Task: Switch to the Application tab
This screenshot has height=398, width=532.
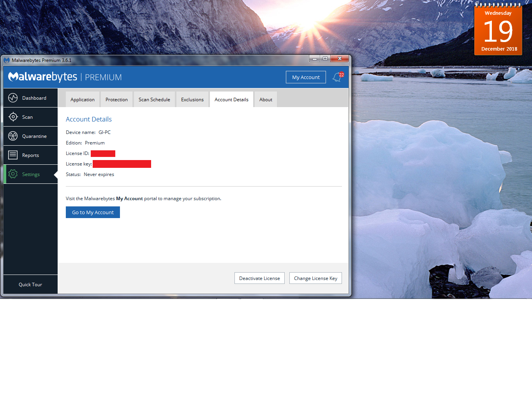Action: point(83,99)
